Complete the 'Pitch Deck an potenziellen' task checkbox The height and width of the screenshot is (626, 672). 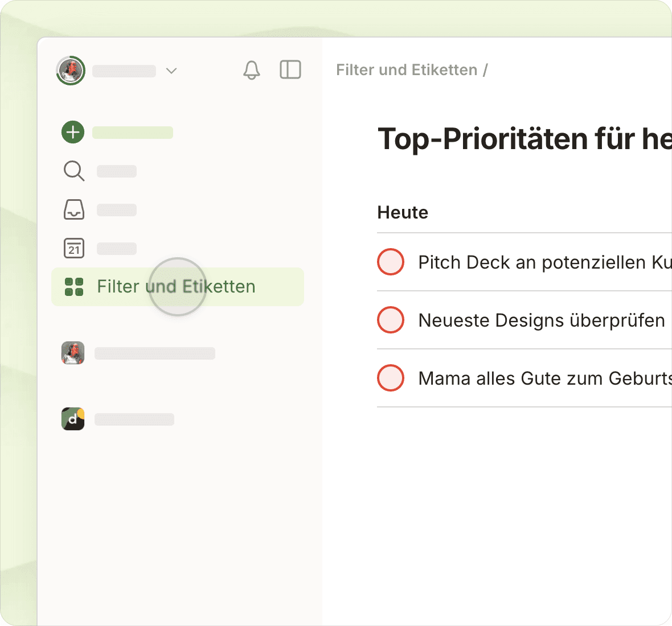click(391, 262)
